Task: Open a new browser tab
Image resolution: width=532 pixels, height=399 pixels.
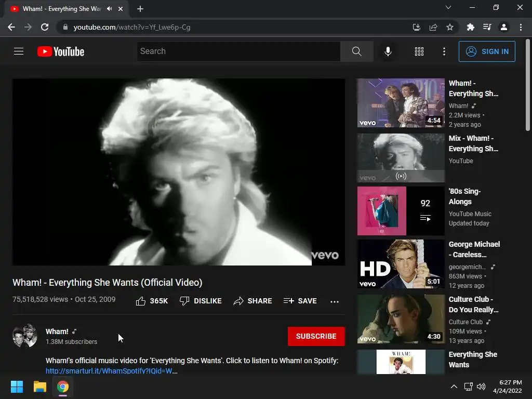Action: pos(140,9)
